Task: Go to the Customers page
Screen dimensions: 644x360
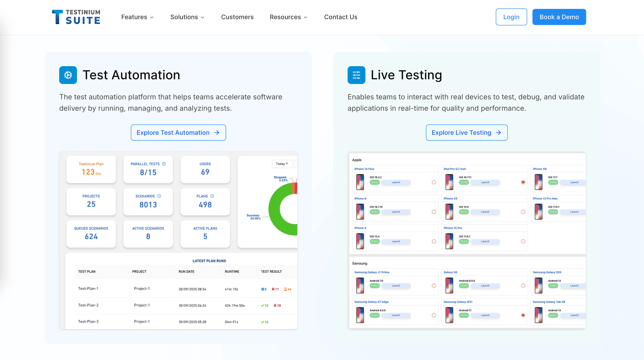Action: click(x=237, y=17)
